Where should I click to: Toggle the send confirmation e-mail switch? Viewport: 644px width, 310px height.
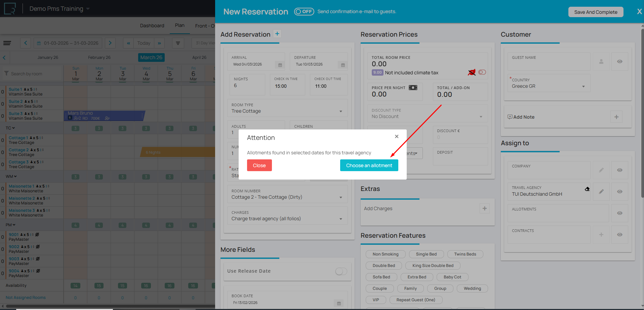point(304,12)
